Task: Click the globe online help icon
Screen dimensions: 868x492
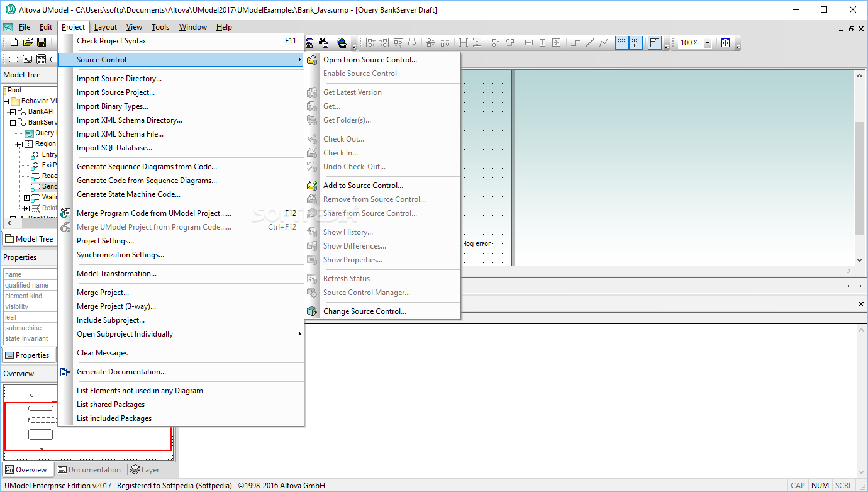Action: pos(342,43)
